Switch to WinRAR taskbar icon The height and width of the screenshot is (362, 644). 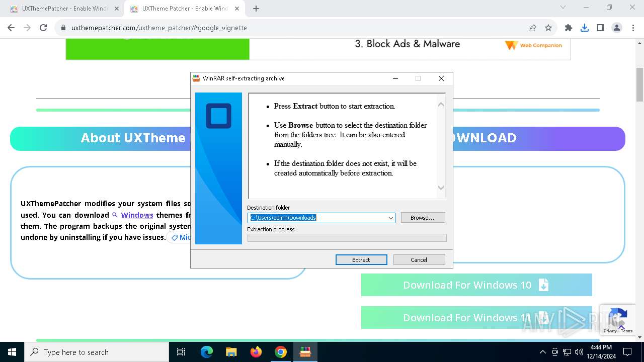tap(305, 352)
